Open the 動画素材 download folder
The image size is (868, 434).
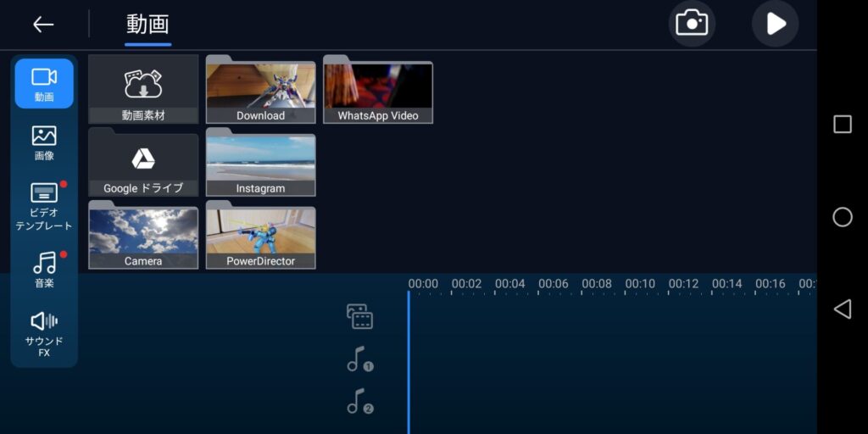point(143,89)
